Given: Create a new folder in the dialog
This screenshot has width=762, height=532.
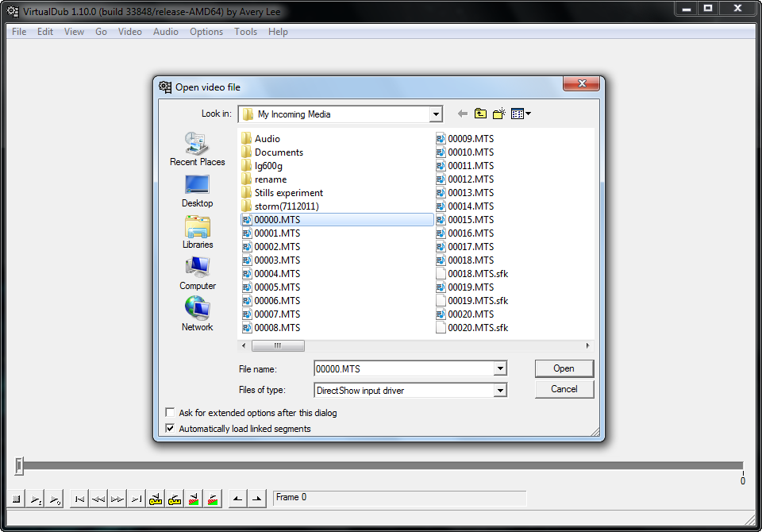Looking at the screenshot, I should click(499, 114).
